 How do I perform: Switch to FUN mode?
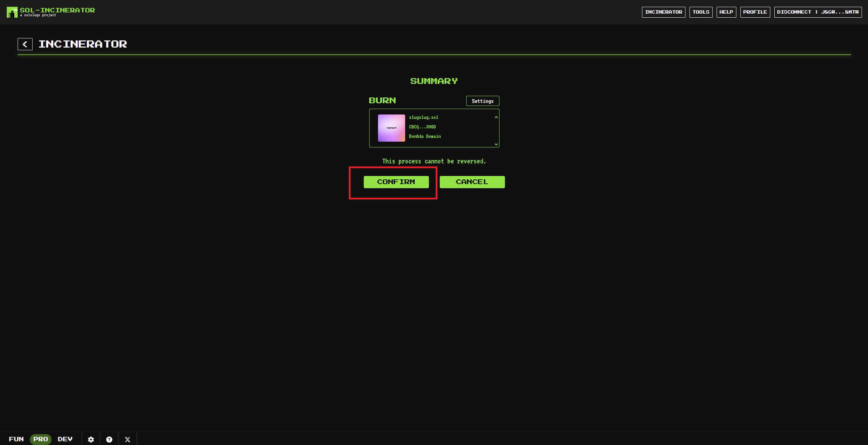click(x=16, y=439)
